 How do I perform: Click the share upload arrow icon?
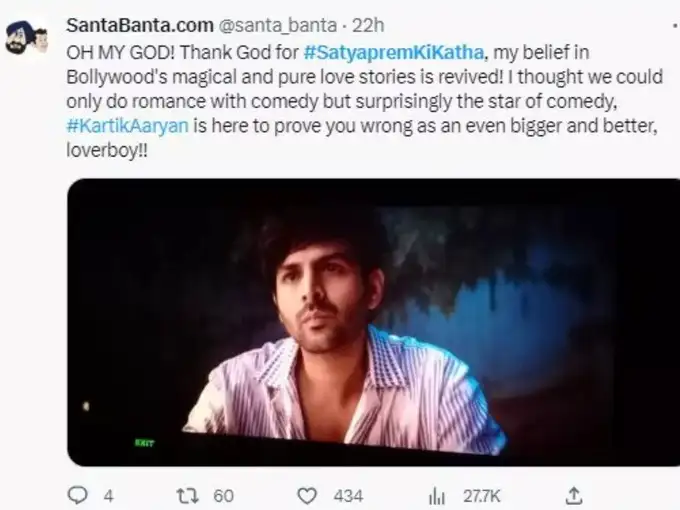[x=574, y=494]
